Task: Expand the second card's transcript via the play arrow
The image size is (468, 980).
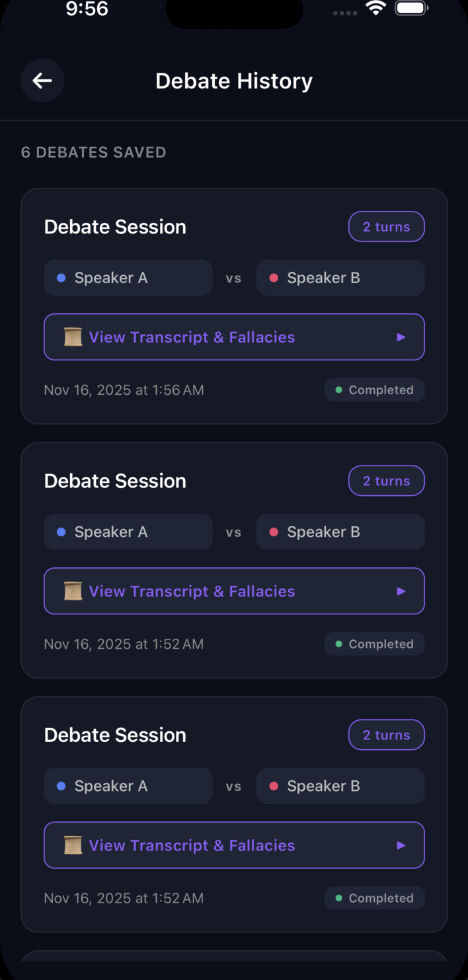Action: click(401, 591)
